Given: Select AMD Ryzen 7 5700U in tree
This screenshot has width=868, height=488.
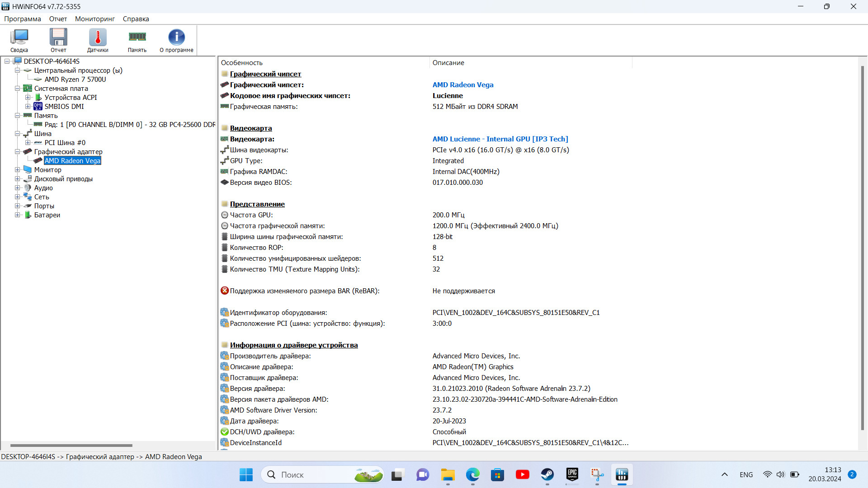Looking at the screenshot, I should (75, 80).
